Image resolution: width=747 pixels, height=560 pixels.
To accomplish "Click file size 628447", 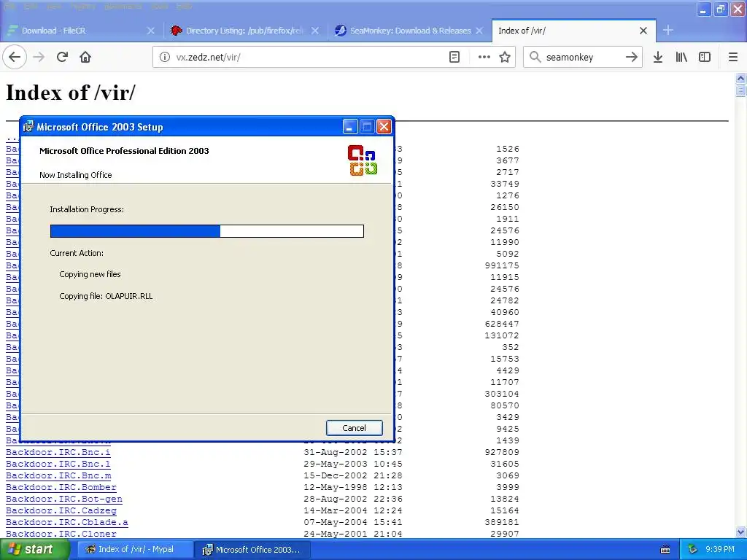I will pos(502,324).
